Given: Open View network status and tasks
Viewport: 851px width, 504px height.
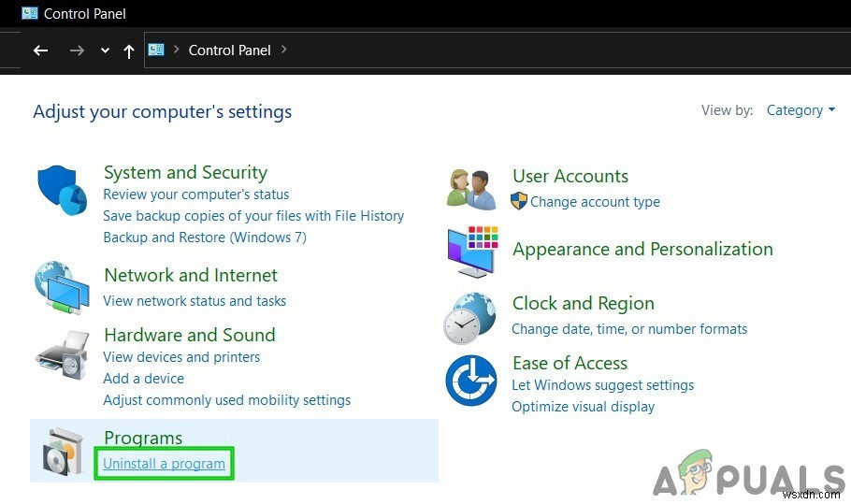Looking at the screenshot, I should coord(195,300).
